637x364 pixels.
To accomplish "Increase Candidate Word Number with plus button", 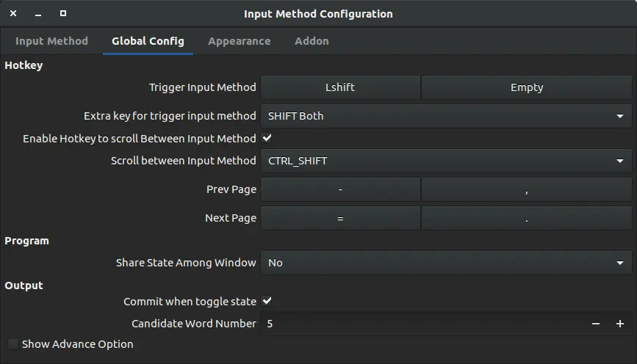I will (x=620, y=324).
